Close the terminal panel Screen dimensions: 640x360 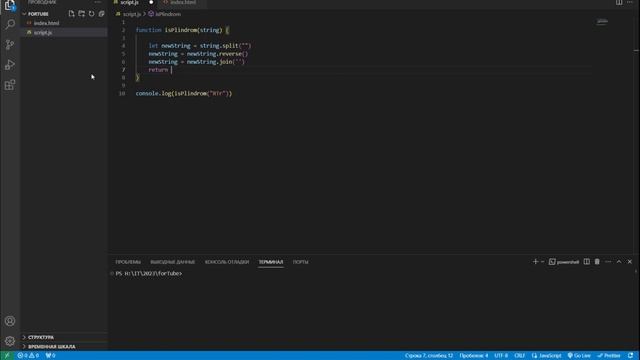(x=629, y=262)
